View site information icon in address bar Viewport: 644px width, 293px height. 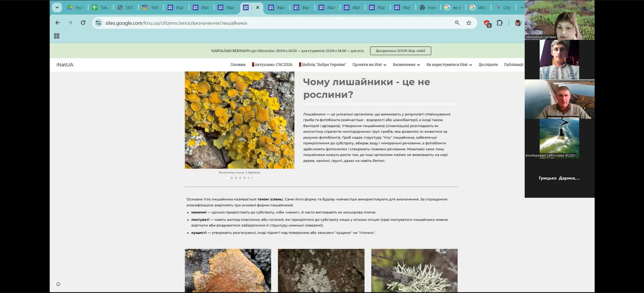coord(98,23)
